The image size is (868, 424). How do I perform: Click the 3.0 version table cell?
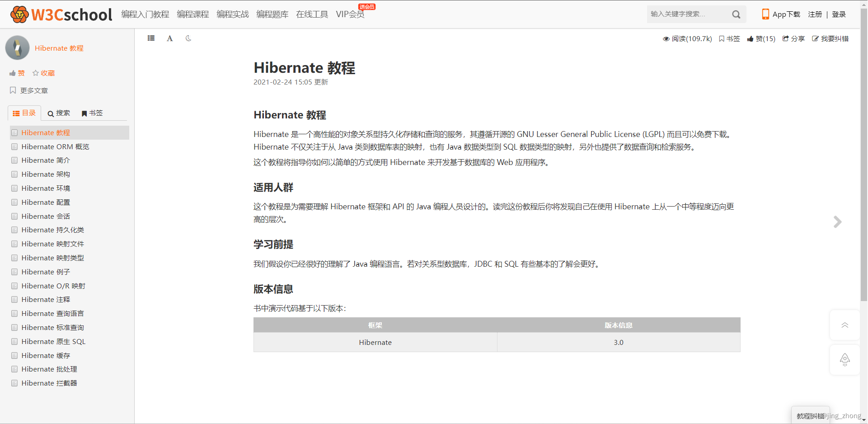(619, 343)
